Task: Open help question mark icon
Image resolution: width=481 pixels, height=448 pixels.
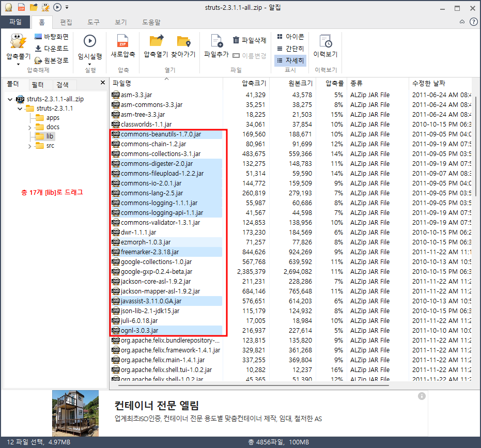Action: [x=474, y=22]
